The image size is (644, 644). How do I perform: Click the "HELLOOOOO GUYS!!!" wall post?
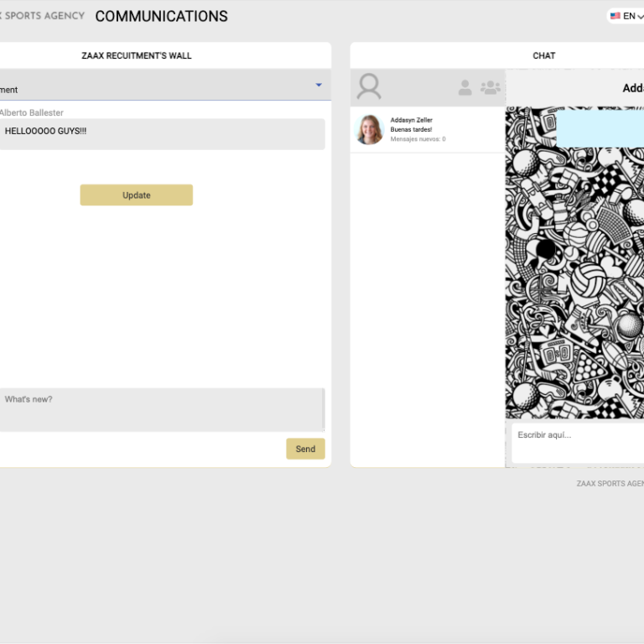[159, 133]
